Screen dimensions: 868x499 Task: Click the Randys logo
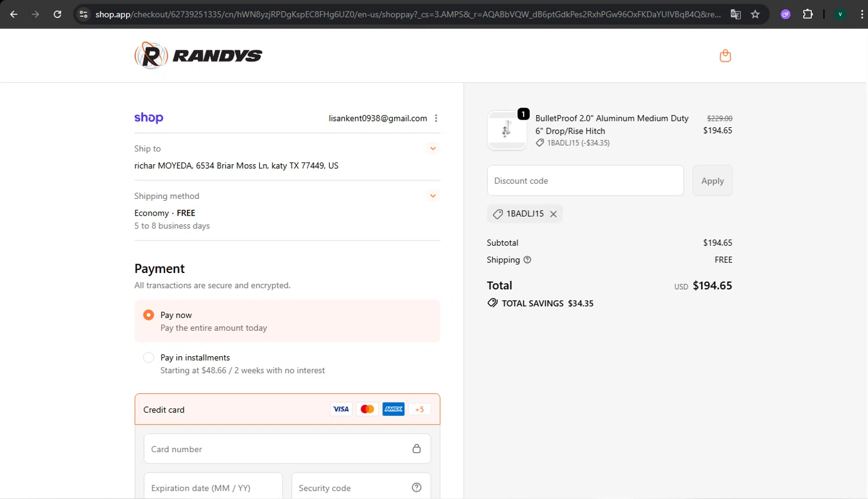(x=198, y=56)
